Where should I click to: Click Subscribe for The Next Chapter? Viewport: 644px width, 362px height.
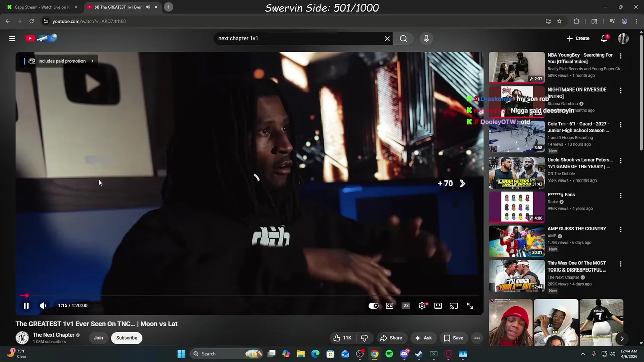pyautogui.click(x=127, y=338)
